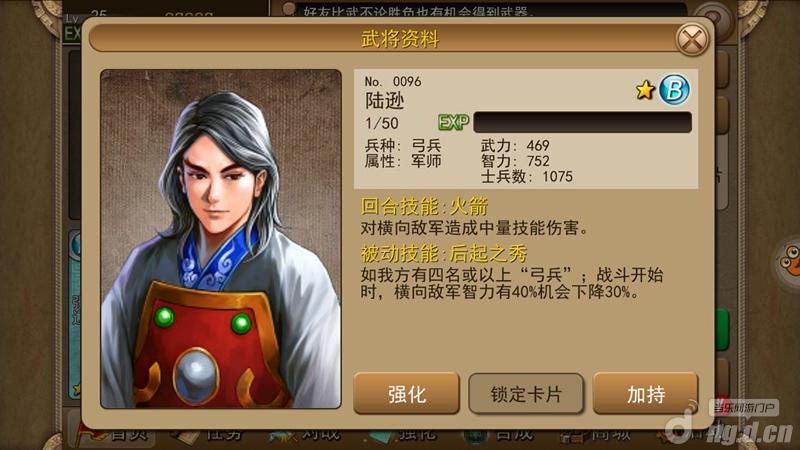Viewport: 800px width, 450px height.
Task: Tap the 首页 flag icon in bottom bar
Action: 89,436
